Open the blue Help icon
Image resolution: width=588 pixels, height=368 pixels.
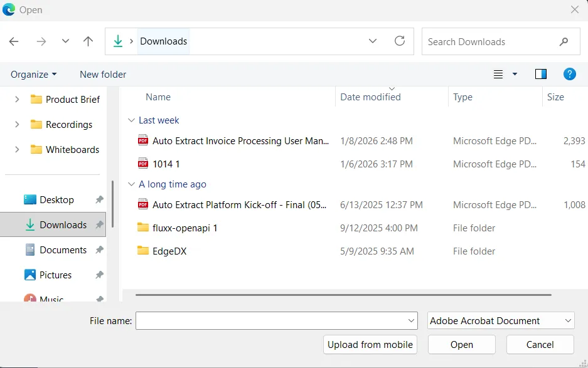click(569, 74)
